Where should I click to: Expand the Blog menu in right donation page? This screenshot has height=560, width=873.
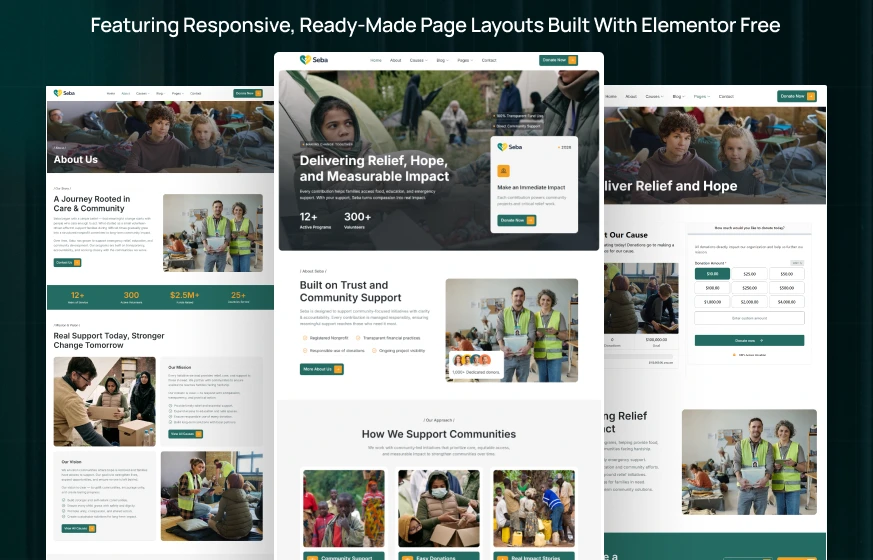[678, 96]
